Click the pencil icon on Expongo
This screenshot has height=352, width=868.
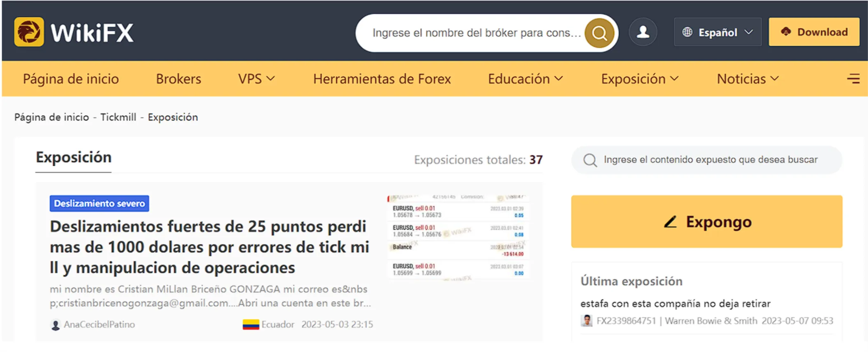(671, 222)
